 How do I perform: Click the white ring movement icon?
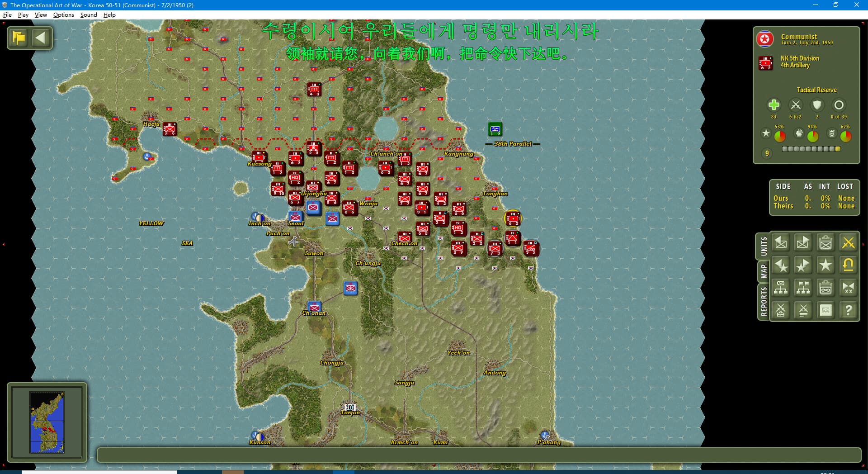[x=839, y=105]
